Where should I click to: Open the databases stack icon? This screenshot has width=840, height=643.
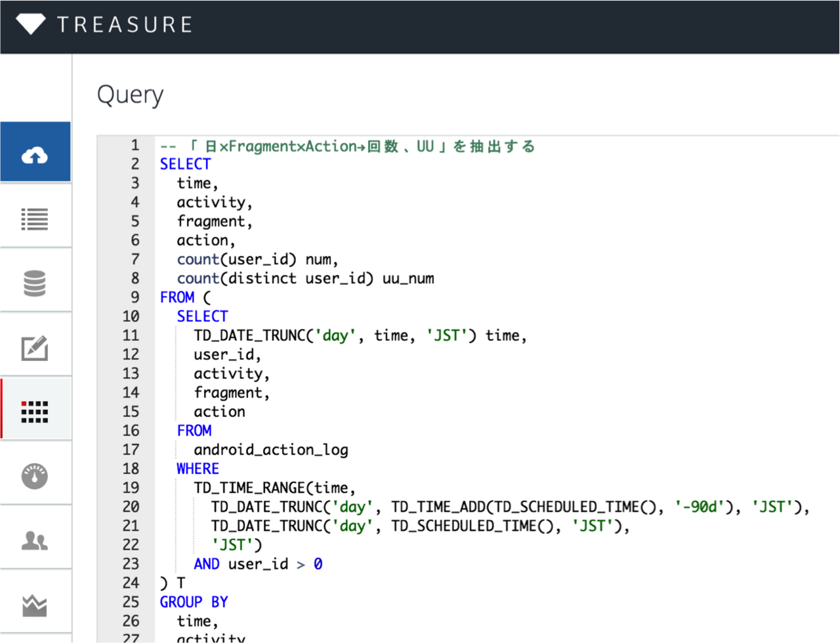pos(35,283)
